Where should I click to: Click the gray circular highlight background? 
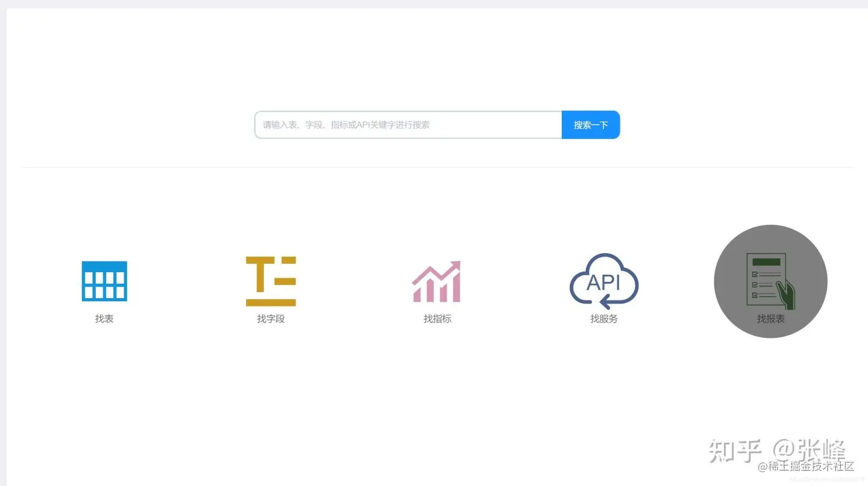coord(770,281)
